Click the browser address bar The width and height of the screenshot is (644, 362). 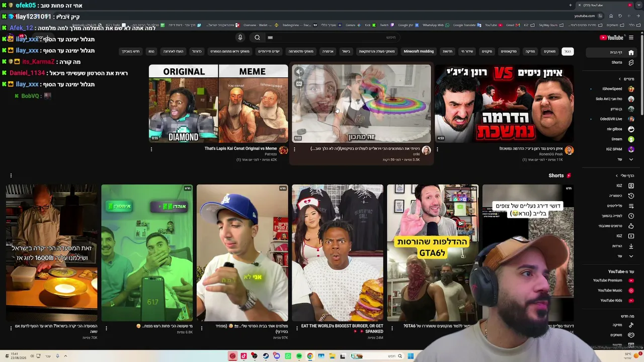coord(585,16)
